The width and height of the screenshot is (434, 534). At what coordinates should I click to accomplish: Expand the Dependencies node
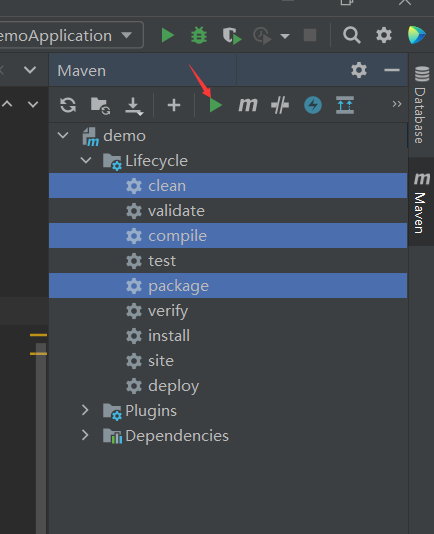click(x=85, y=435)
